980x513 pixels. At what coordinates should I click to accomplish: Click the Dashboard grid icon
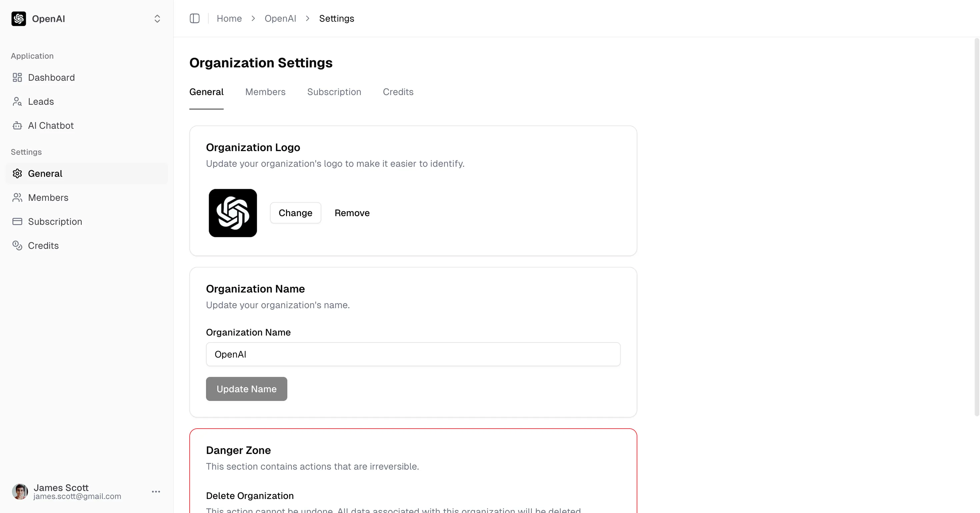[x=17, y=78]
